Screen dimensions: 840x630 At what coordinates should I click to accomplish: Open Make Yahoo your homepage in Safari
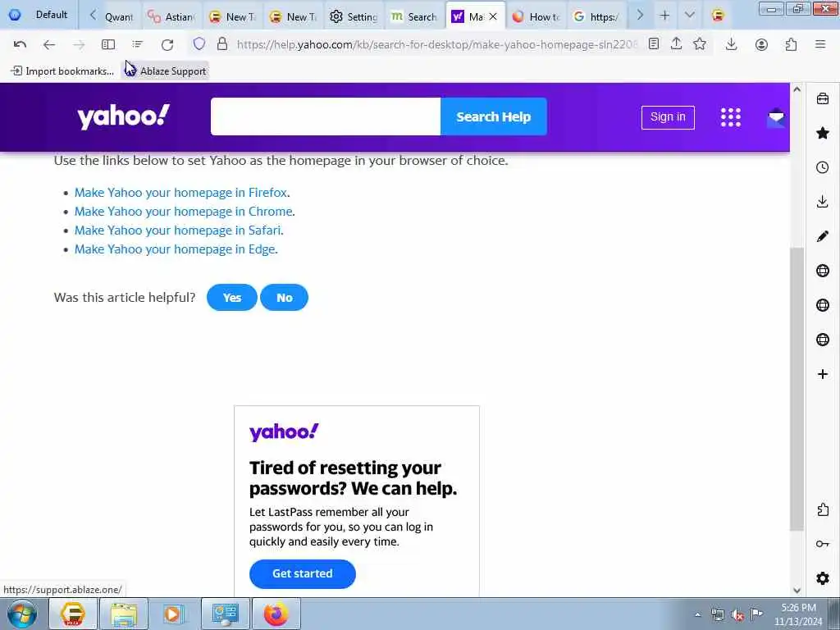pos(178,230)
